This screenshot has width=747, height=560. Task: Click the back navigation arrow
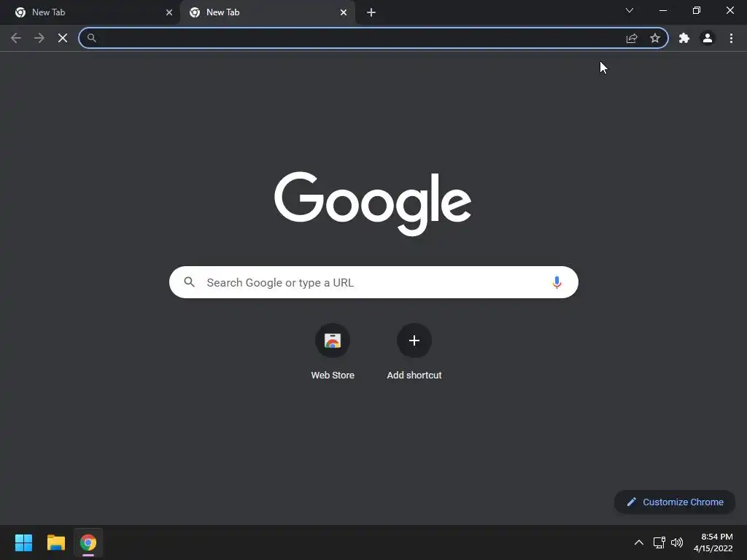pos(16,38)
